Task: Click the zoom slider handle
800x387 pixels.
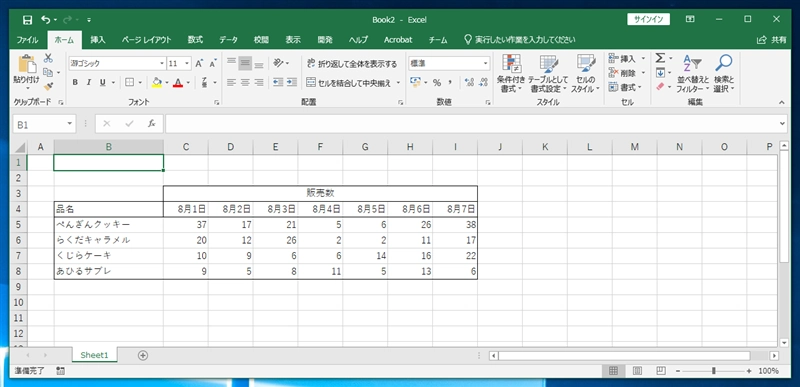Action: click(x=713, y=371)
